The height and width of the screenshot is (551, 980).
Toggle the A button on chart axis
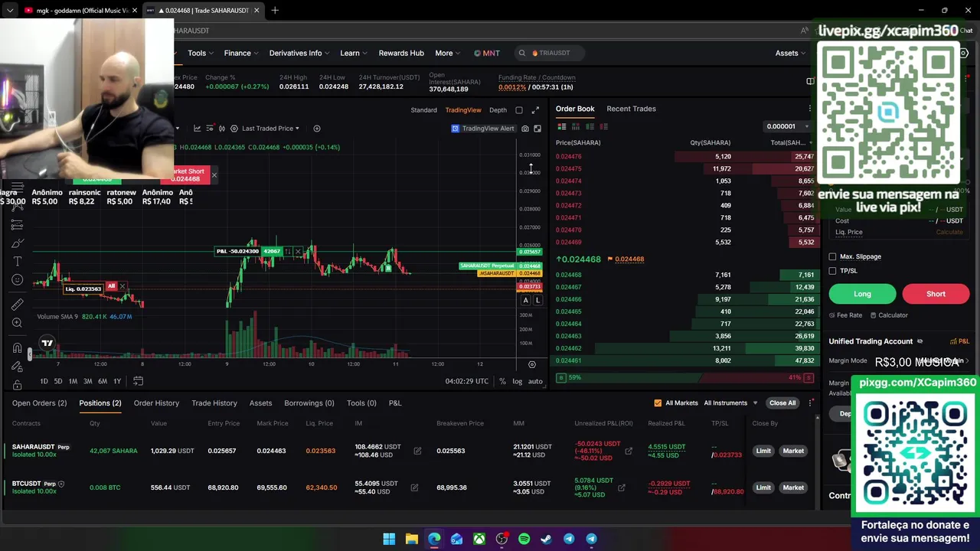coord(525,300)
